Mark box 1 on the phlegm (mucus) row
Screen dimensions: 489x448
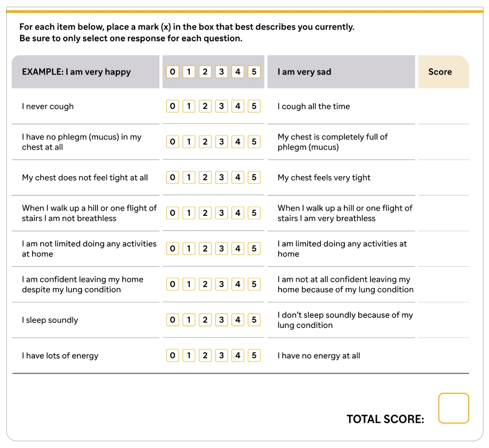click(189, 142)
